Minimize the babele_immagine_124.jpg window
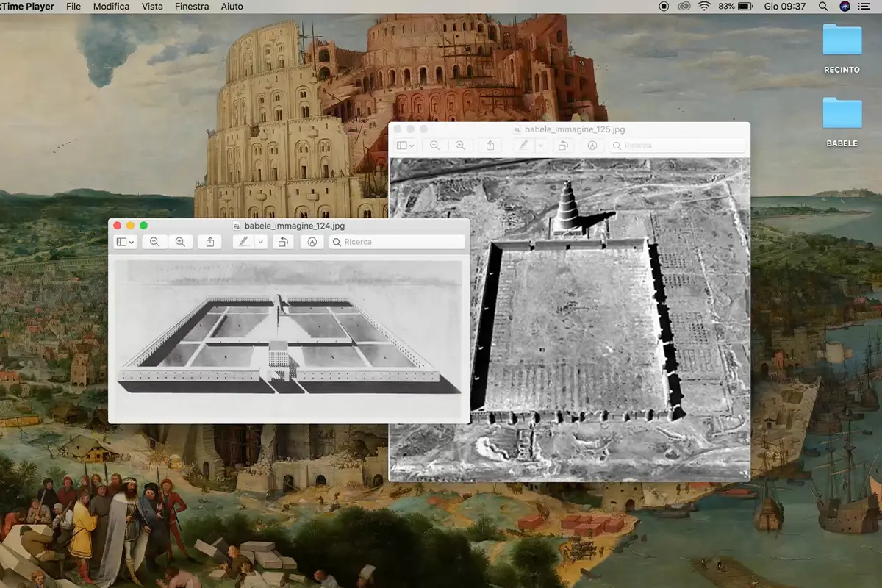 tap(131, 226)
